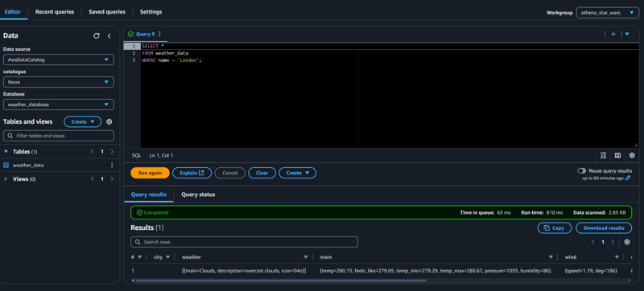Edit reuse query results time
The height and width of the screenshot is (291, 644).
[x=628, y=178]
